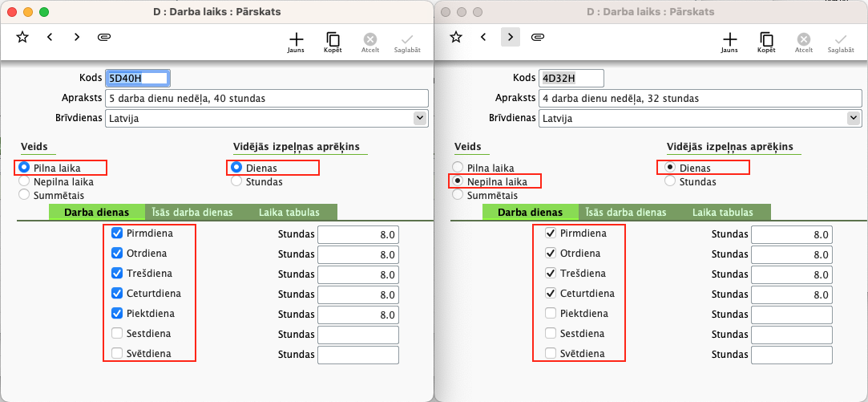Open Brīvdienas dropdown in left window

point(421,118)
